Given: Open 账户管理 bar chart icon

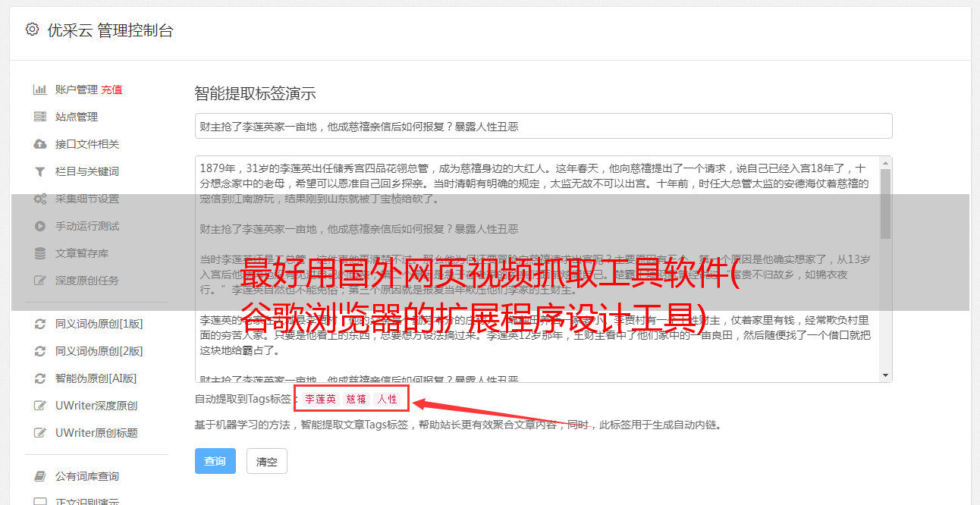Looking at the screenshot, I should point(40,89).
